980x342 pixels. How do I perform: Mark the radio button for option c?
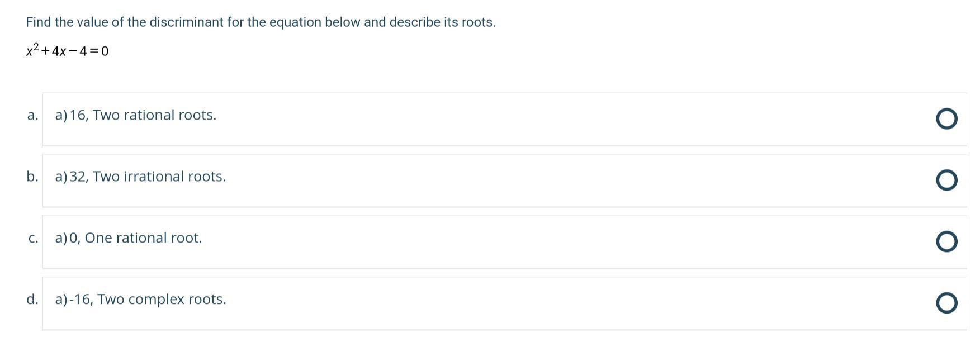[x=946, y=241]
